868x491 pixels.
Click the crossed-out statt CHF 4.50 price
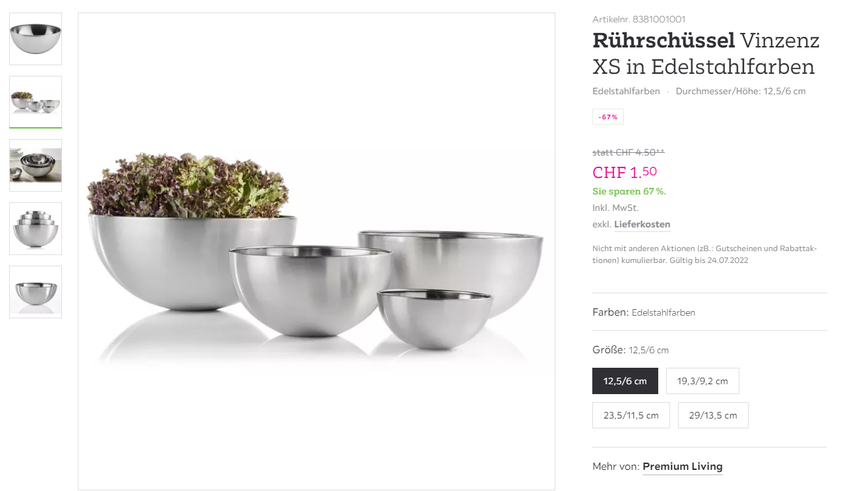click(629, 152)
